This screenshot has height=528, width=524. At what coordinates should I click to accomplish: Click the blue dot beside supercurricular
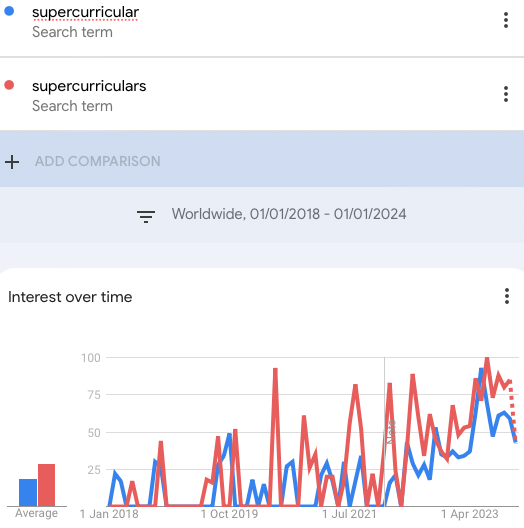tap(9, 11)
